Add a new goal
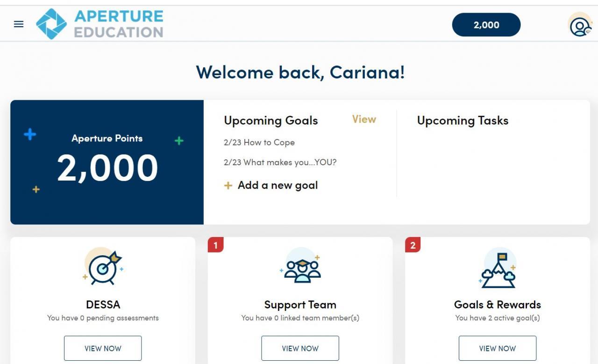The image size is (598, 364). tap(278, 185)
